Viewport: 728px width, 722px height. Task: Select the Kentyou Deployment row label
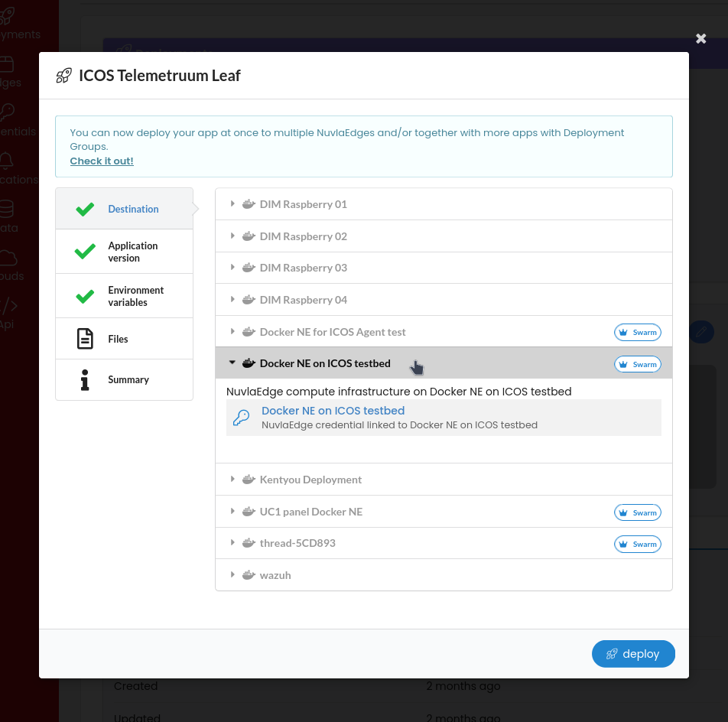click(310, 480)
